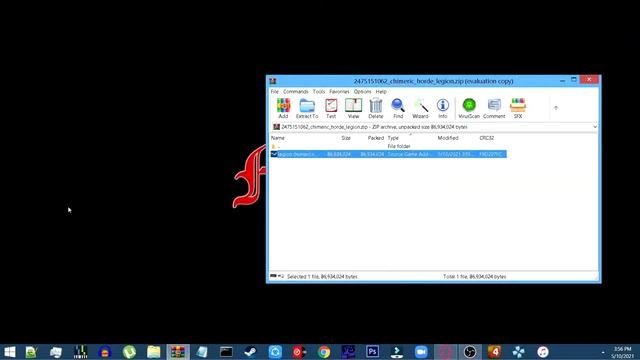Click the drive icon in status bar

point(273,276)
